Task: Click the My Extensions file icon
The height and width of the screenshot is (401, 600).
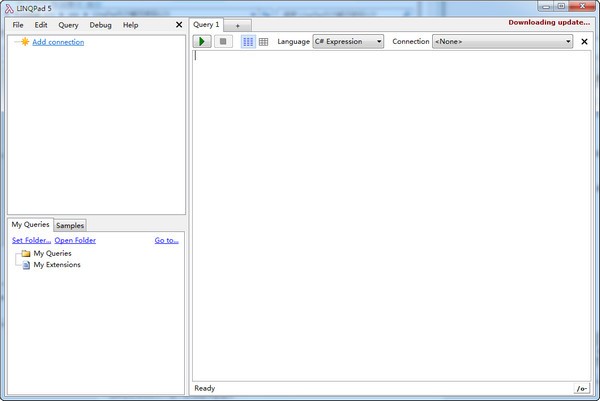Action: 26,265
